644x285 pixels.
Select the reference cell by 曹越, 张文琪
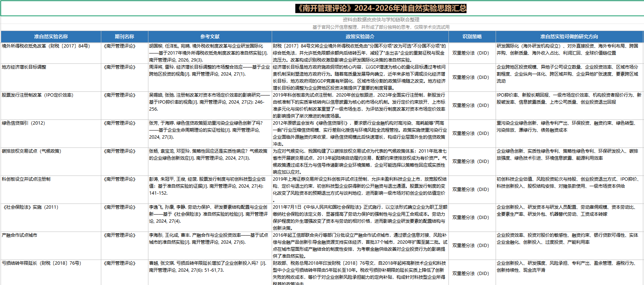210,272
